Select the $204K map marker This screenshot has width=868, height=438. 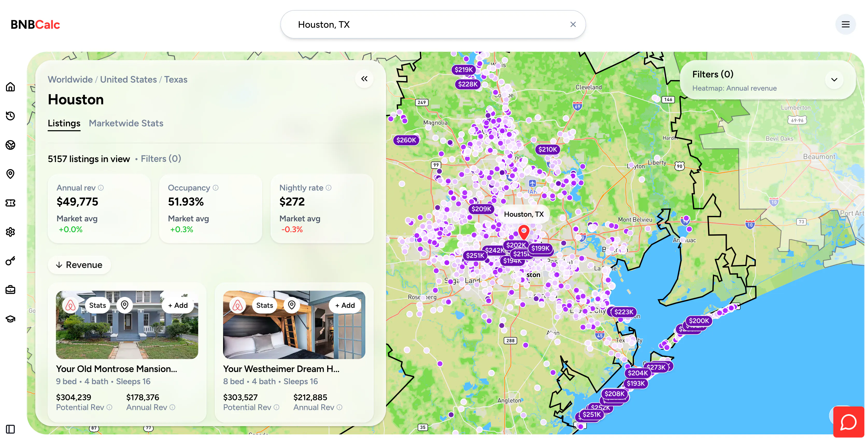pyautogui.click(x=638, y=373)
